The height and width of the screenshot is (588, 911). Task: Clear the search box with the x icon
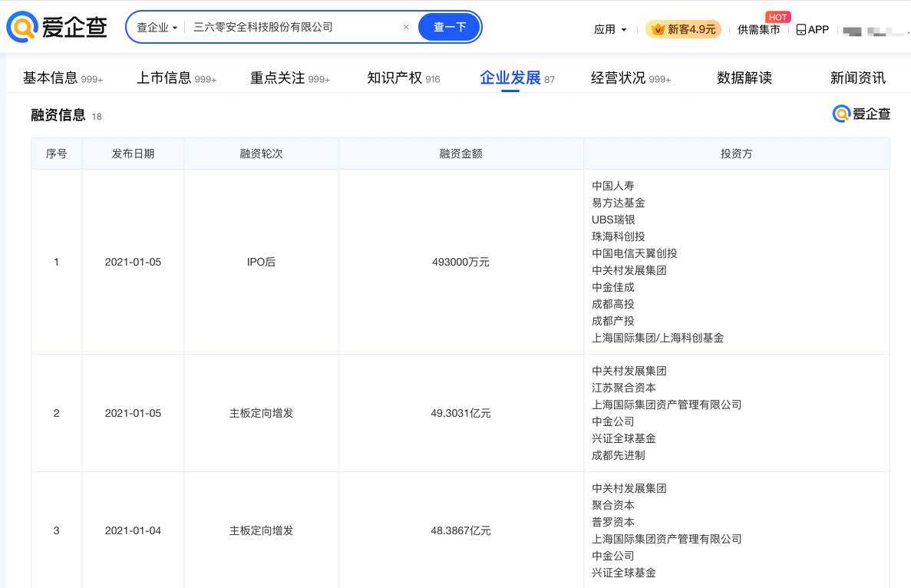click(406, 27)
